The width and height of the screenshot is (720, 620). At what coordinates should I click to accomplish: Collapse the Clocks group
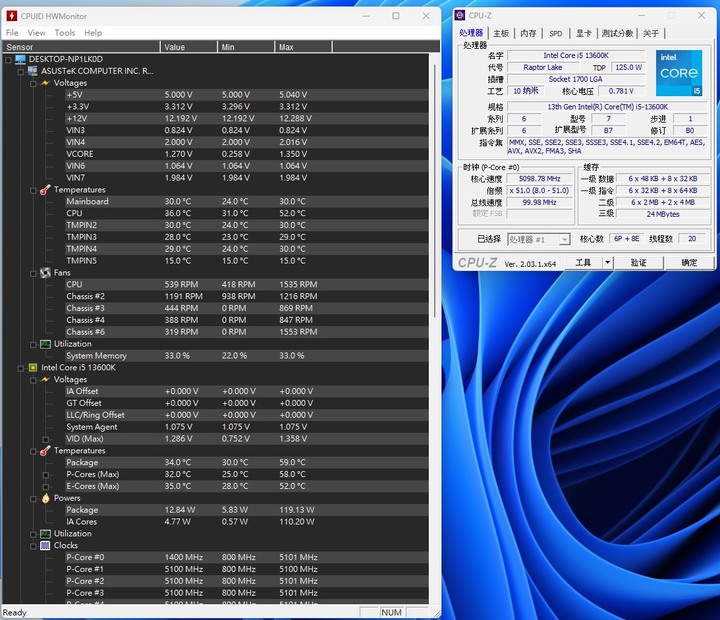pyautogui.click(x=33, y=546)
